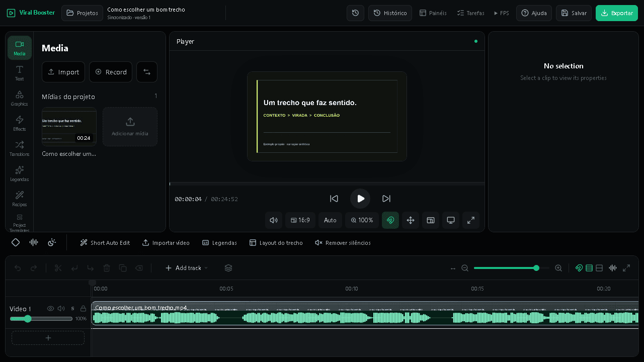
Task: Solo the Video 1 track
Action: 72,308
